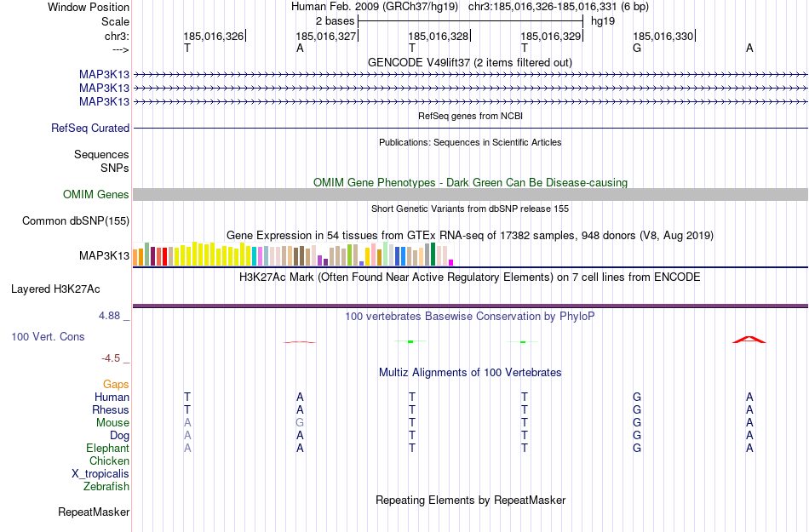Click the red bar in GTEx chart
This screenshot has height=532, width=809.
click(x=164, y=257)
